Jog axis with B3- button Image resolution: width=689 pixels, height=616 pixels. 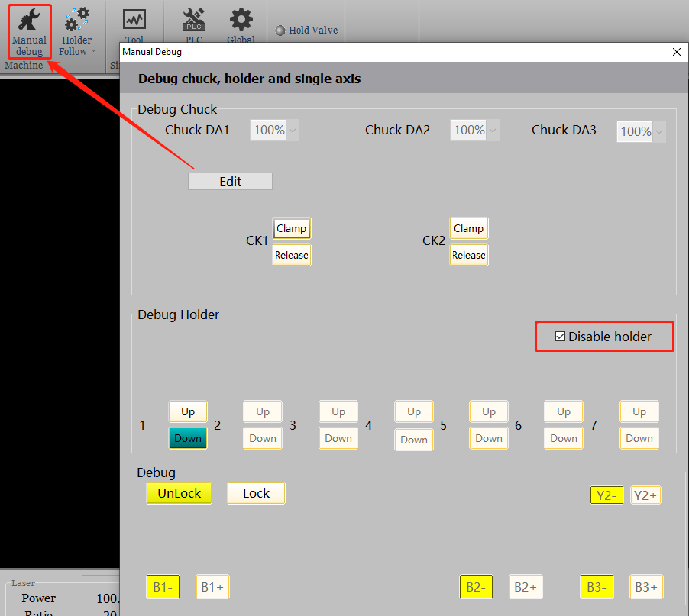click(x=597, y=586)
